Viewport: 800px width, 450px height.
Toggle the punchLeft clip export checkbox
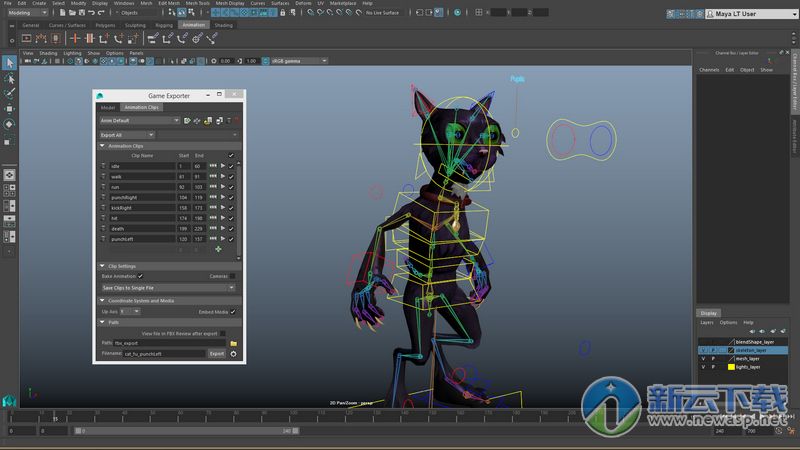pyautogui.click(x=231, y=239)
